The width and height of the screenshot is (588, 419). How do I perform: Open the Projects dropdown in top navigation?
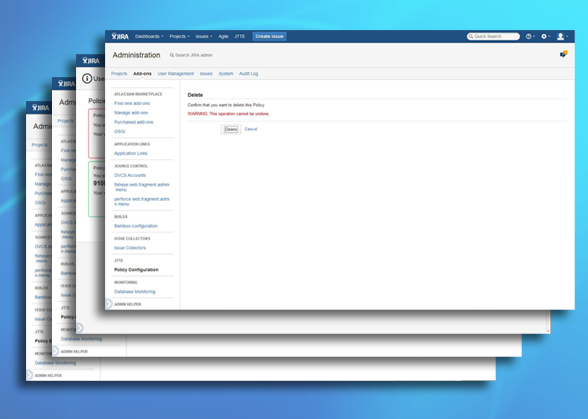point(179,36)
